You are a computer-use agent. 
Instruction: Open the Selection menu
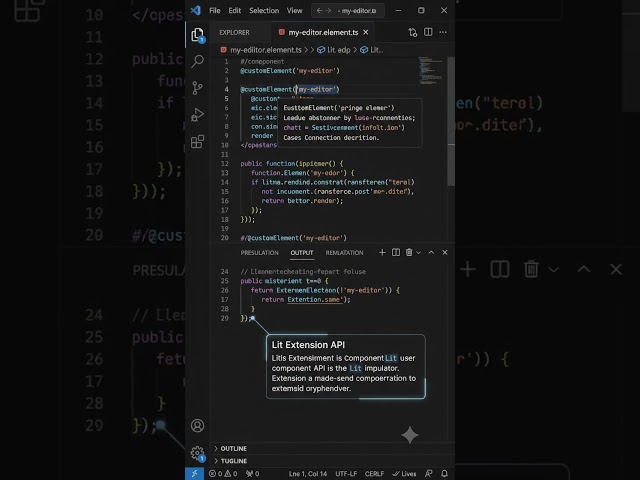264,11
